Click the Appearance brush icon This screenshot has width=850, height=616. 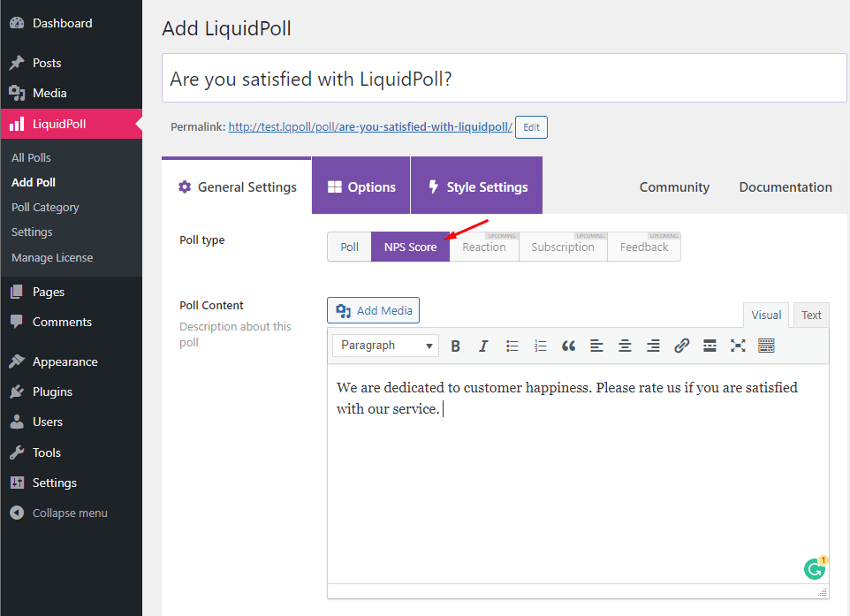[x=17, y=361]
